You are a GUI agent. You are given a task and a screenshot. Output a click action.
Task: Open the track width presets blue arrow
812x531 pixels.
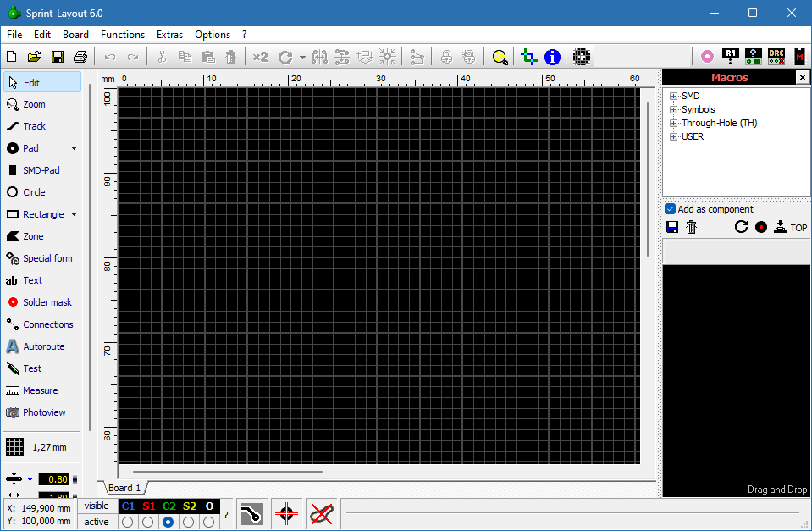(30, 479)
